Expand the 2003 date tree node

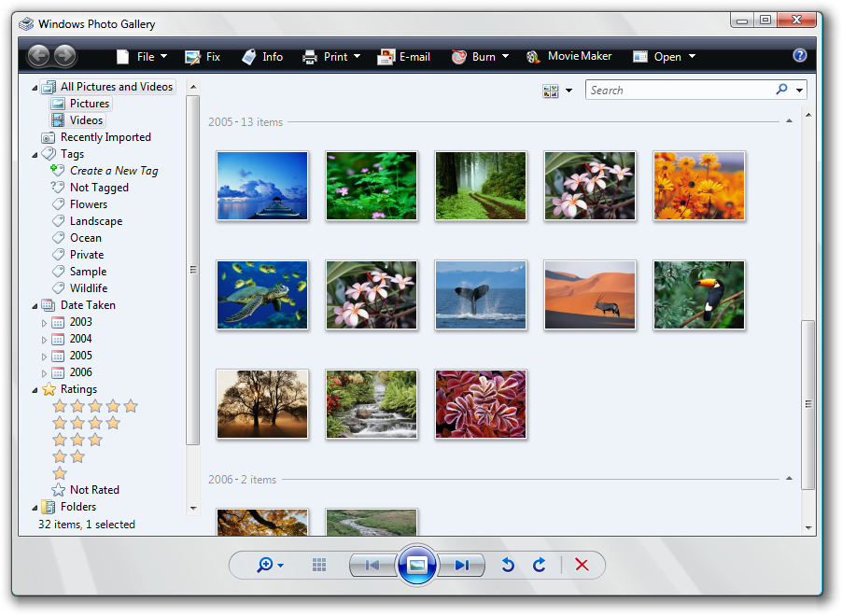(x=44, y=323)
